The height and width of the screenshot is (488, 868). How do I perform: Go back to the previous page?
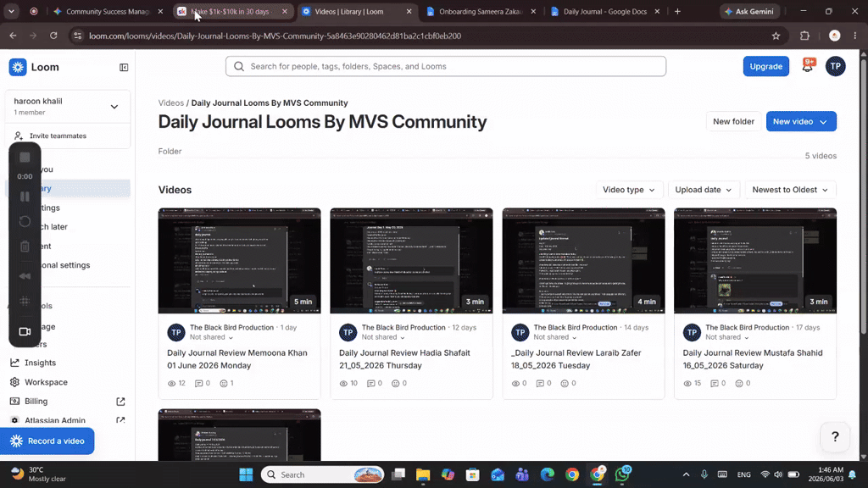(x=13, y=36)
